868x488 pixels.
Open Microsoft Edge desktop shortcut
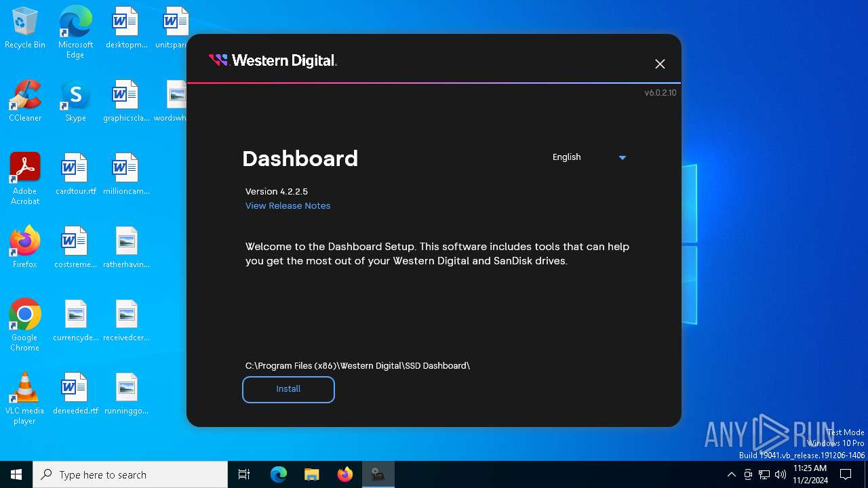pyautogui.click(x=75, y=33)
